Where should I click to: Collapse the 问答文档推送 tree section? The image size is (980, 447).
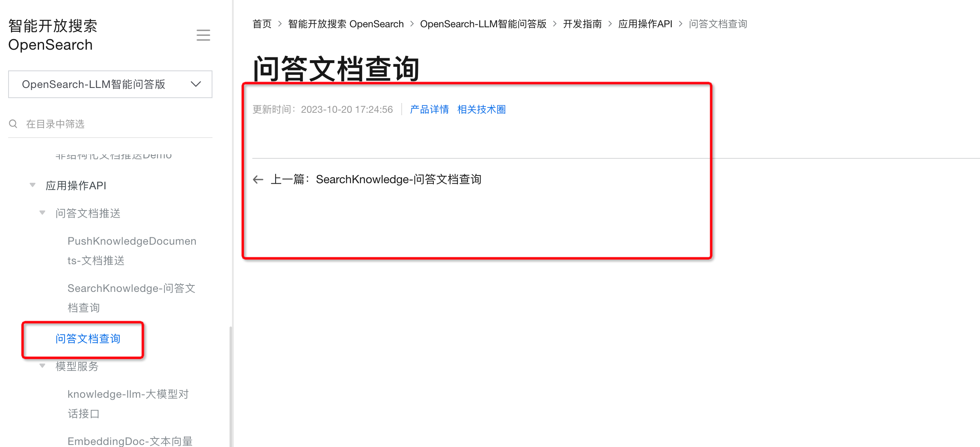[42, 213]
